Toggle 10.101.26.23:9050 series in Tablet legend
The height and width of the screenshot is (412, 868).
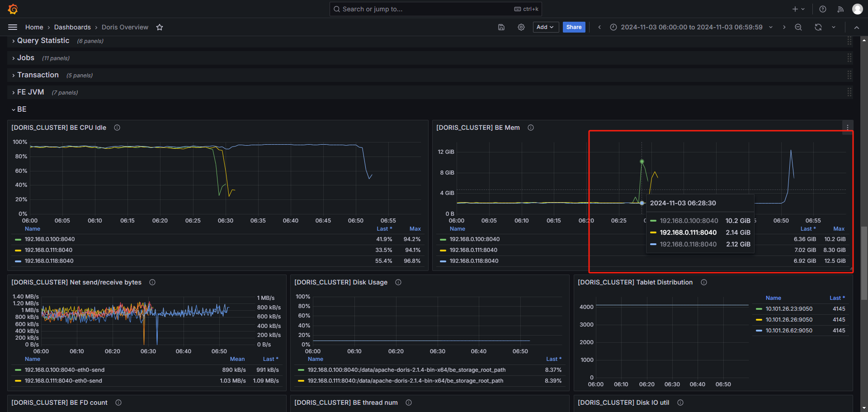(789, 309)
